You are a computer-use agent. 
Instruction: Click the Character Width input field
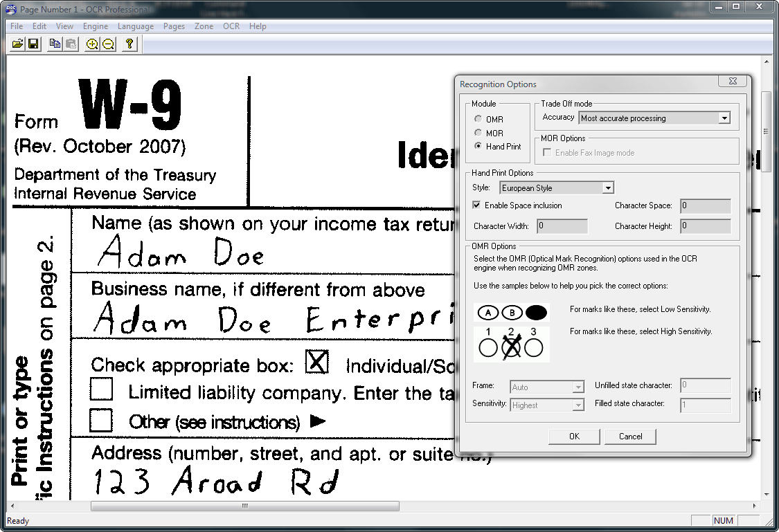(562, 226)
